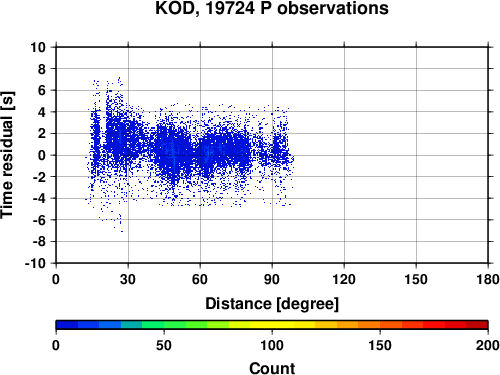Click the y-axis tick label -10
500x375 pixels.
(35, 263)
